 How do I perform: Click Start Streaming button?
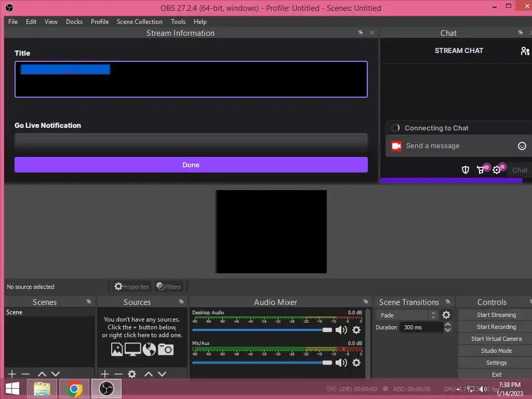click(x=496, y=315)
